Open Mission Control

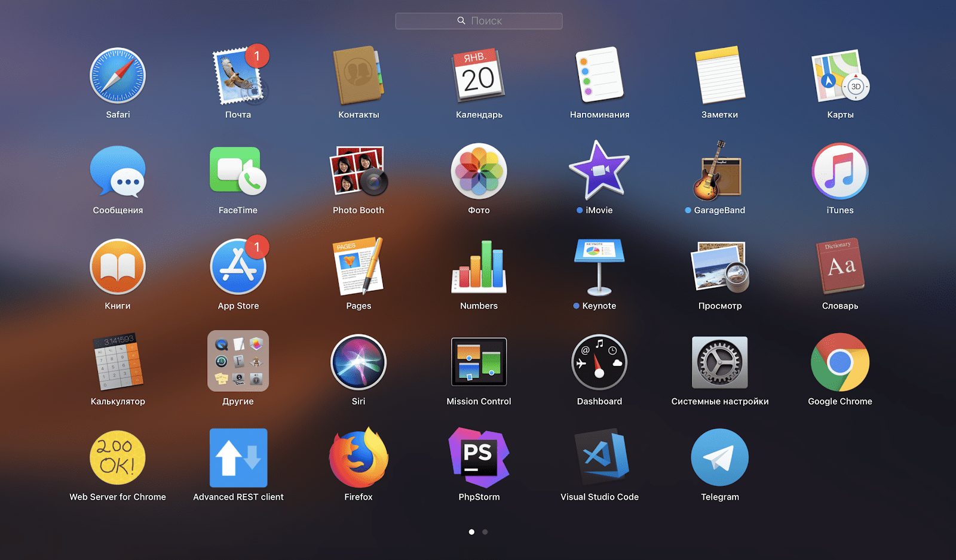click(479, 362)
